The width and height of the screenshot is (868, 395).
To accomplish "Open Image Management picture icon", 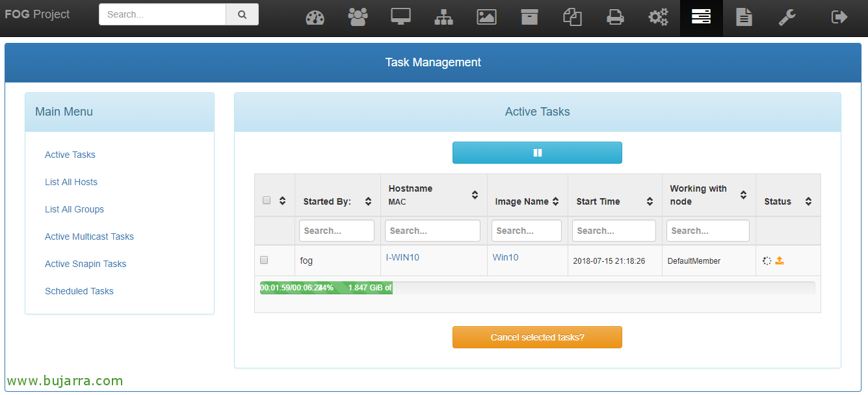I will [x=486, y=18].
